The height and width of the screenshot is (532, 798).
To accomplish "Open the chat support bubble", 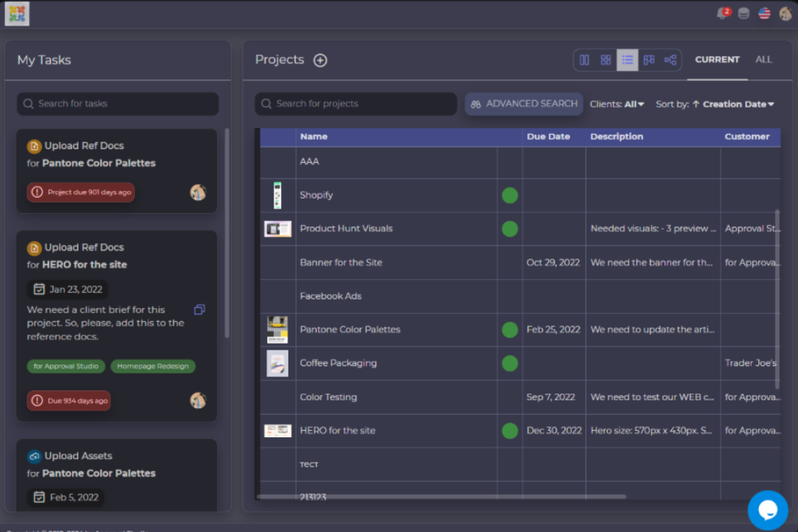I will (x=768, y=510).
